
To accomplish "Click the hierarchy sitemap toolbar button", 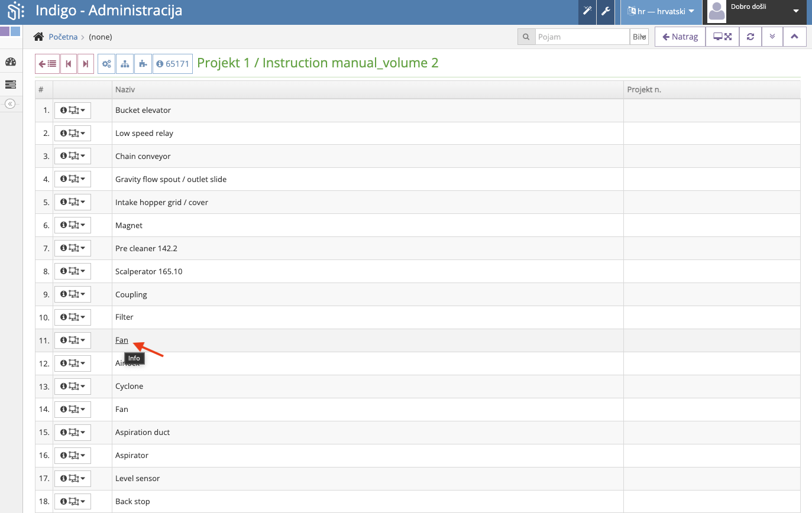I will 125,64.
